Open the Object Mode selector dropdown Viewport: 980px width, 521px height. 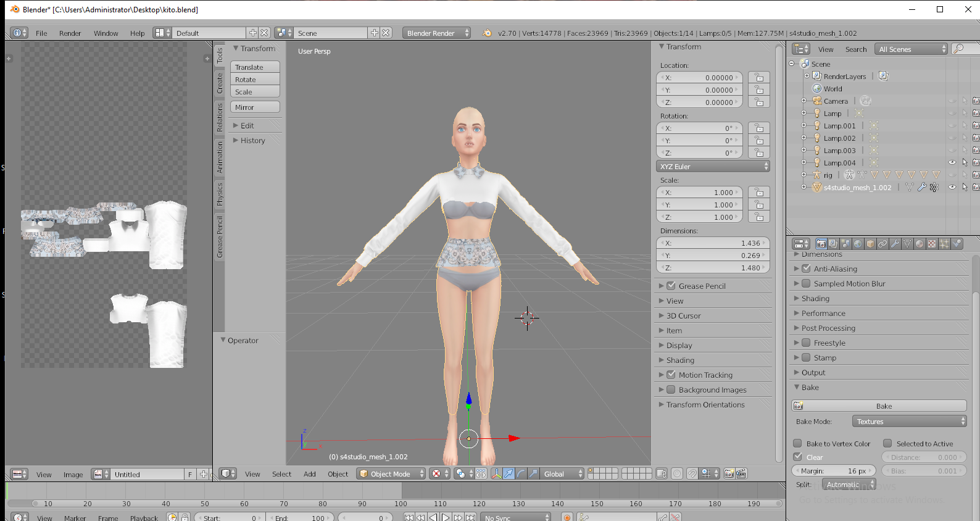391,473
